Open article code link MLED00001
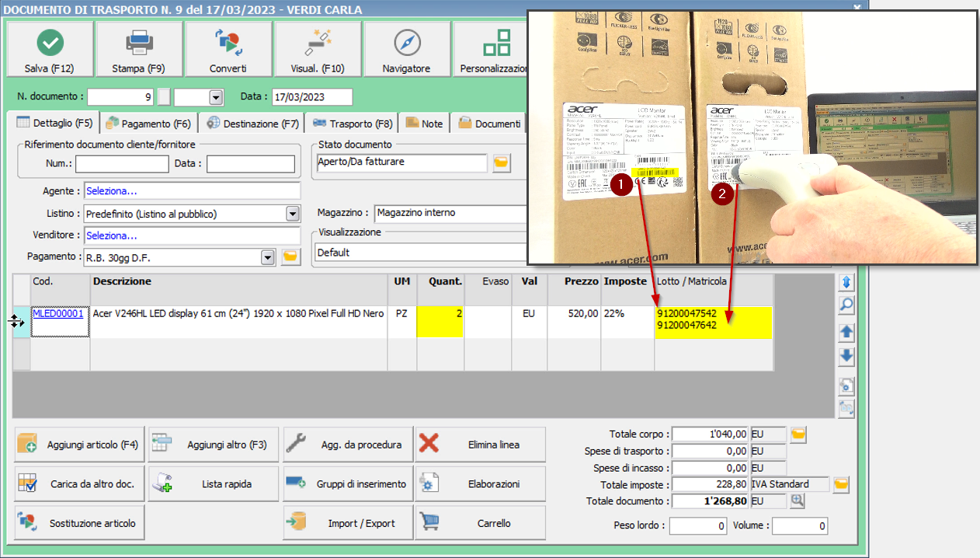 [57, 313]
